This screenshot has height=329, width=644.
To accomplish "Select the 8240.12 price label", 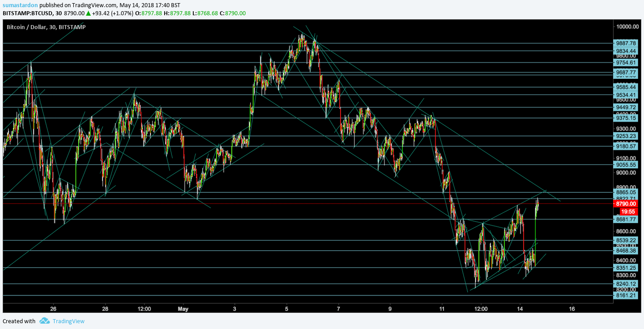I will coord(626,284).
